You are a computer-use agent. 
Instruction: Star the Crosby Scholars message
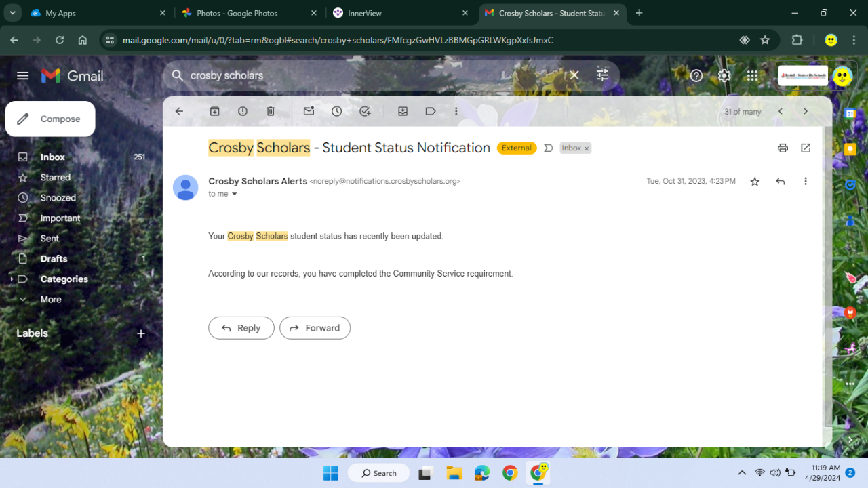tap(755, 182)
